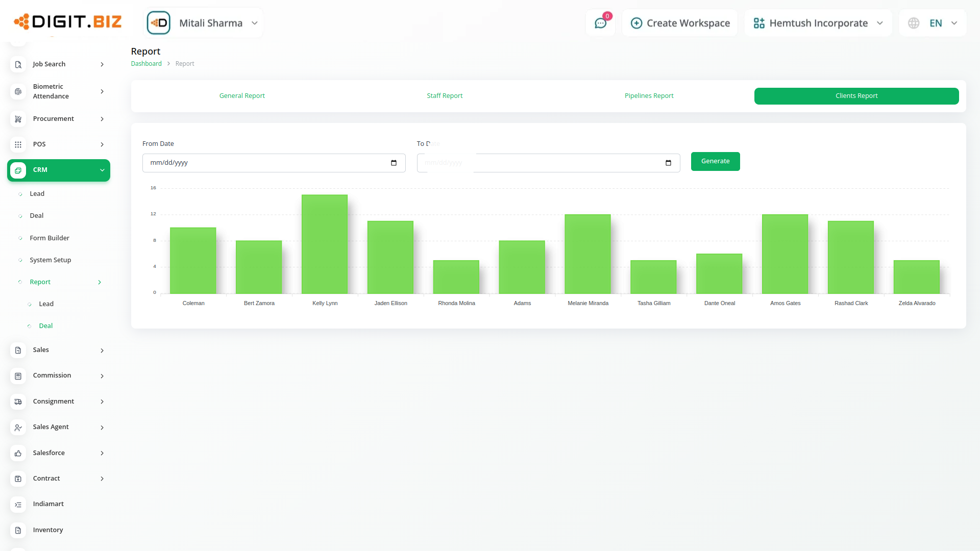Expand the Mitali Sharma profile dropdown
Viewport: 980px width, 551px height.
255,23
